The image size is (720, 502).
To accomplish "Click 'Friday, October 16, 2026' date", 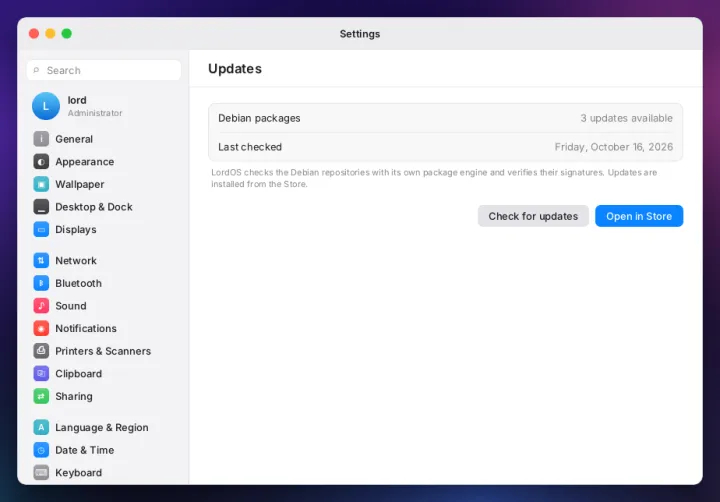I will click(613, 147).
